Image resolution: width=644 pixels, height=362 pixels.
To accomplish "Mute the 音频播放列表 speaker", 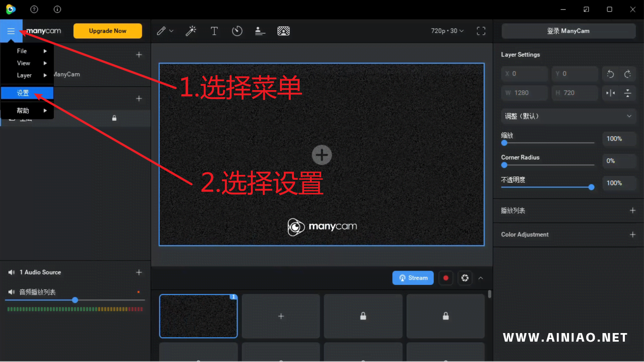I will pos(11,292).
